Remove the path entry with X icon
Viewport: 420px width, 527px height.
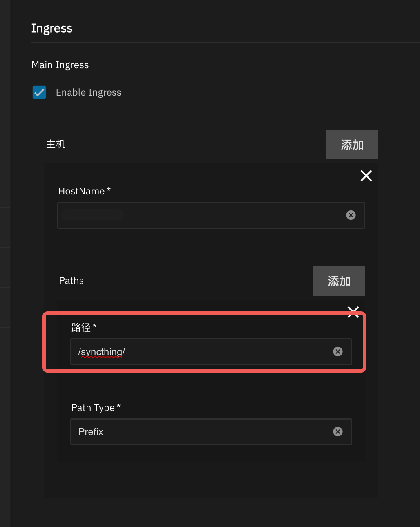[x=353, y=312]
